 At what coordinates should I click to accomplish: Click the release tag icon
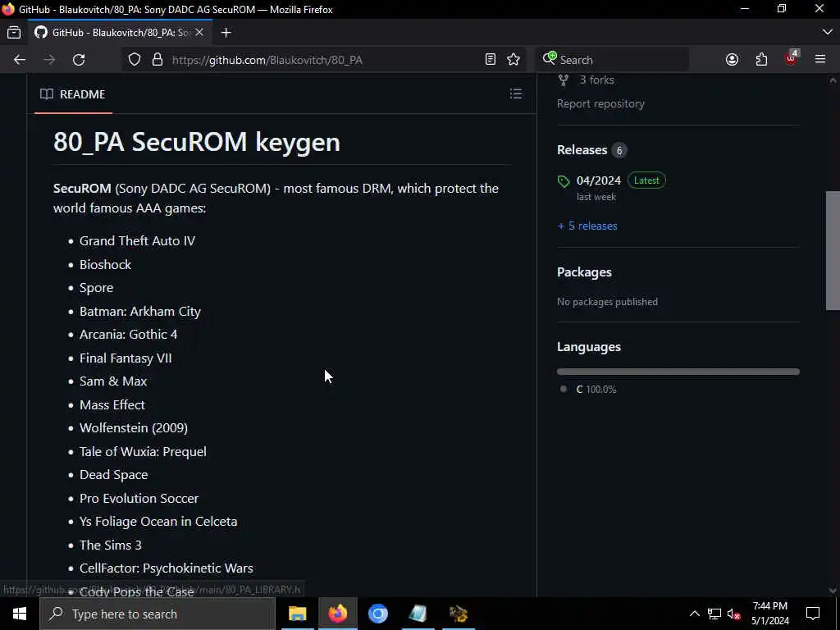pos(564,181)
